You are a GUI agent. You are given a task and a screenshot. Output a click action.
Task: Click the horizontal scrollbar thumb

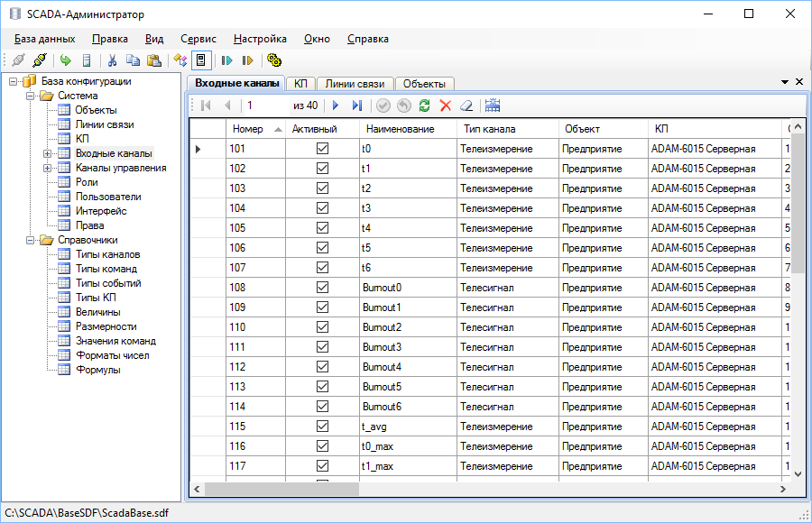coord(281,489)
